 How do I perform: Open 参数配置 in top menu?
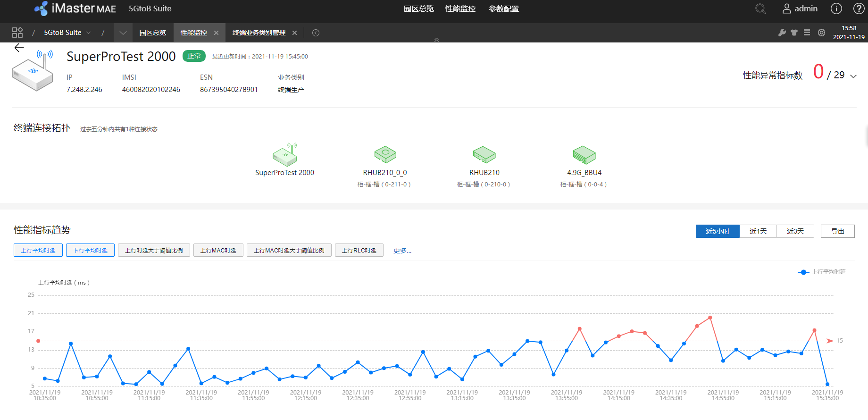pos(504,8)
